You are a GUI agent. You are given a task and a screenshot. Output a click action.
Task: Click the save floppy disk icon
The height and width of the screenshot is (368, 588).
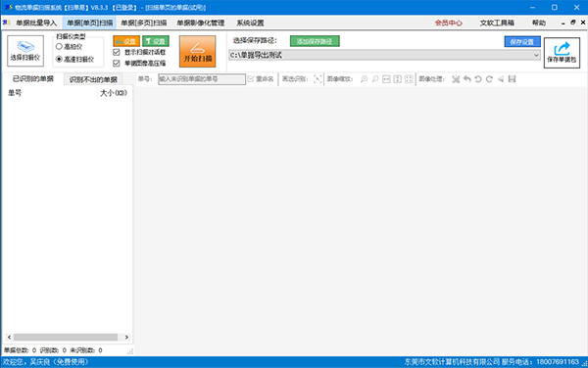point(512,79)
